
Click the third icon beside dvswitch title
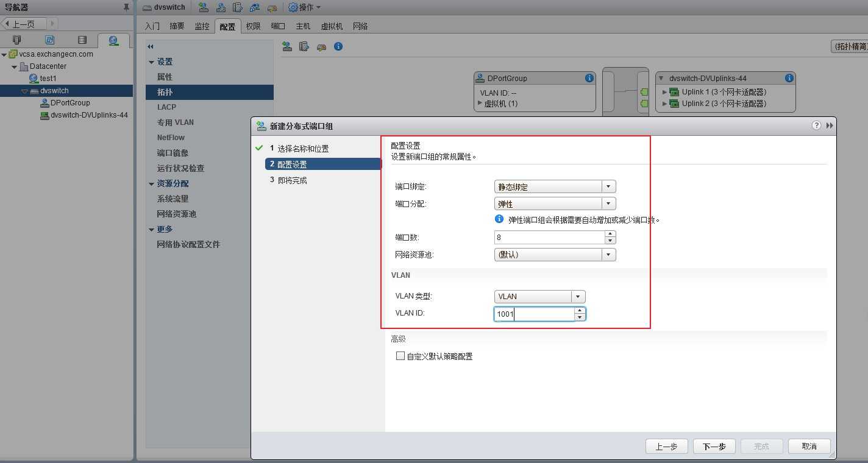pos(238,7)
